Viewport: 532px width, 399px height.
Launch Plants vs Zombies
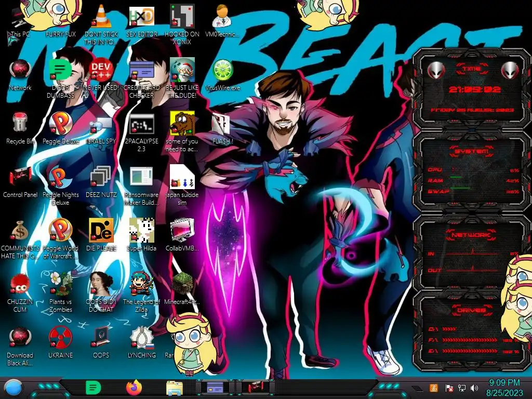[60, 284]
